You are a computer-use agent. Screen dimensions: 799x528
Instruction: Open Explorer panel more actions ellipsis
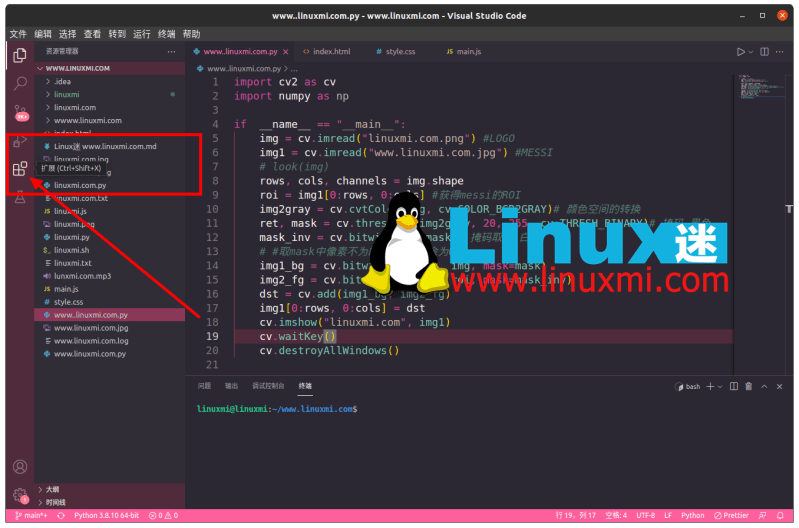coord(171,51)
